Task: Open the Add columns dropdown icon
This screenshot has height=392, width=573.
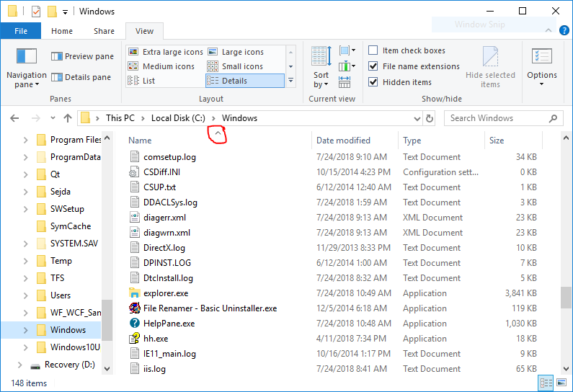Action: coord(347,66)
